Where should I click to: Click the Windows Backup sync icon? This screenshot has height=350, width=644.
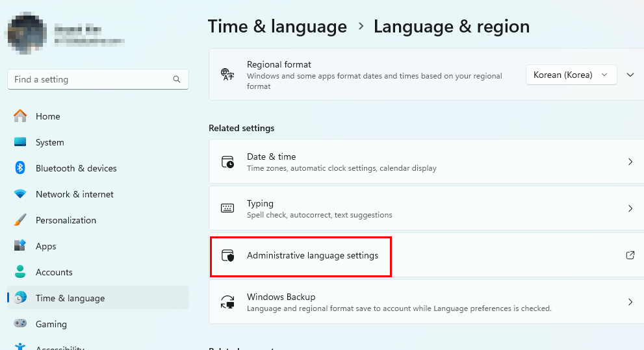coord(227,302)
